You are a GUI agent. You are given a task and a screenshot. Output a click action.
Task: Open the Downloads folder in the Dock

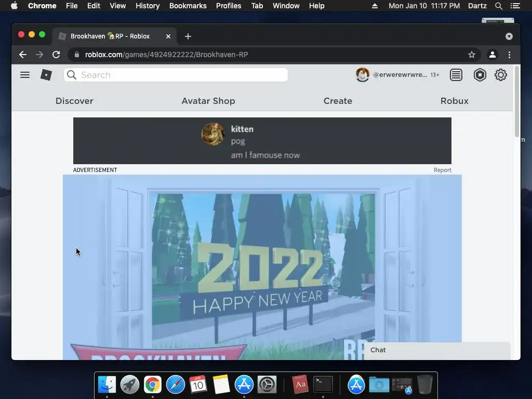tap(379, 384)
